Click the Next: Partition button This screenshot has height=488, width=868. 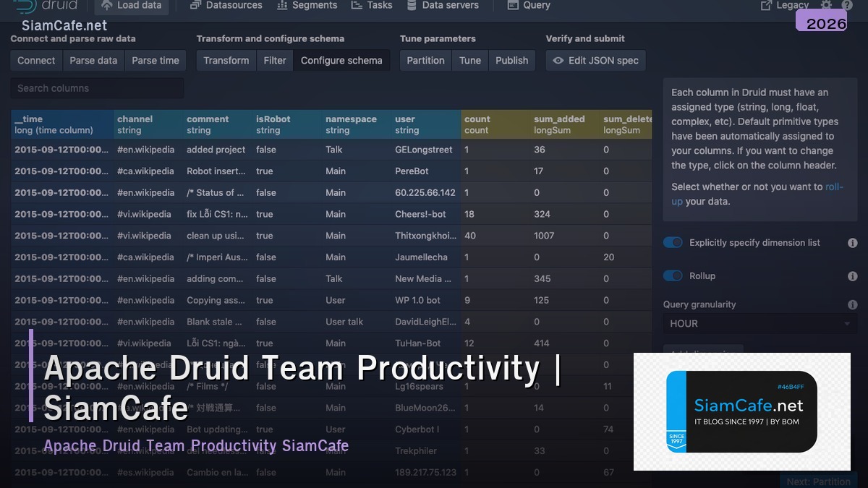818,481
